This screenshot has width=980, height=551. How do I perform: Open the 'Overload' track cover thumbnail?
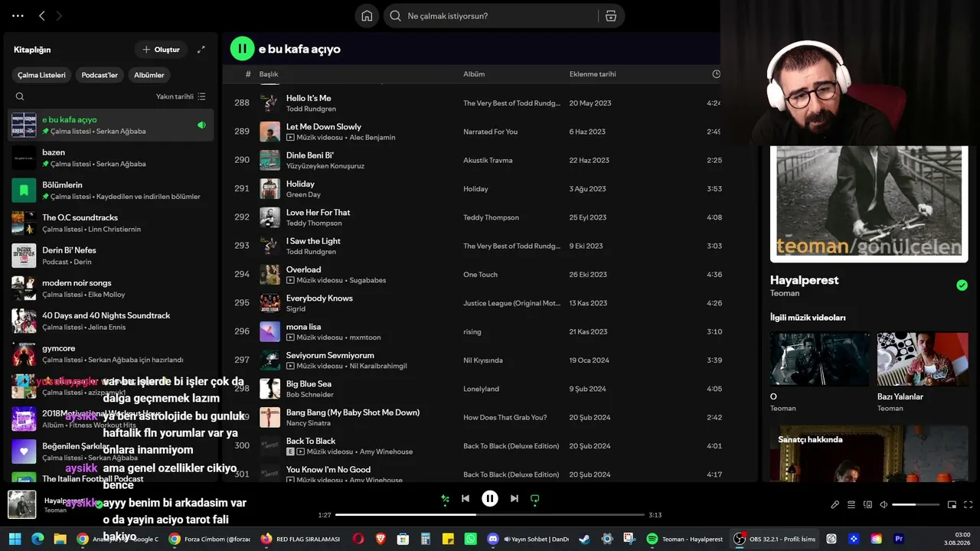(269, 275)
